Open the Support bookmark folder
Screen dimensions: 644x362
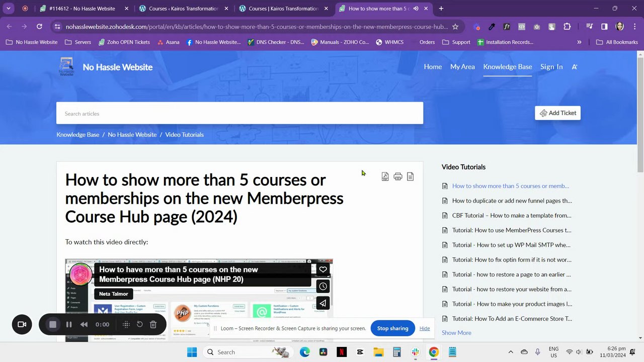click(456, 42)
